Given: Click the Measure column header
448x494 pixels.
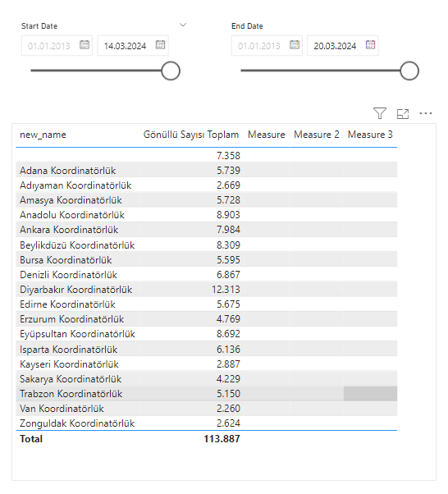Looking at the screenshot, I should click(x=266, y=135).
